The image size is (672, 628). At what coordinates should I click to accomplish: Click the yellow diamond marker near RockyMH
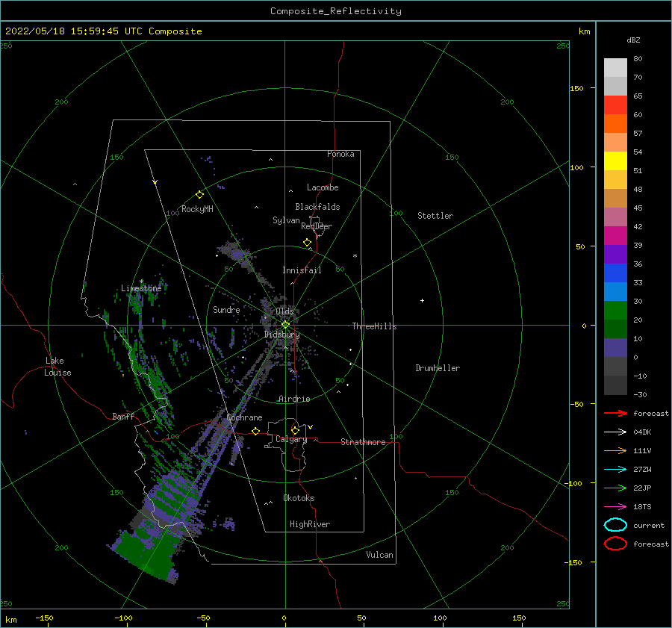click(199, 195)
